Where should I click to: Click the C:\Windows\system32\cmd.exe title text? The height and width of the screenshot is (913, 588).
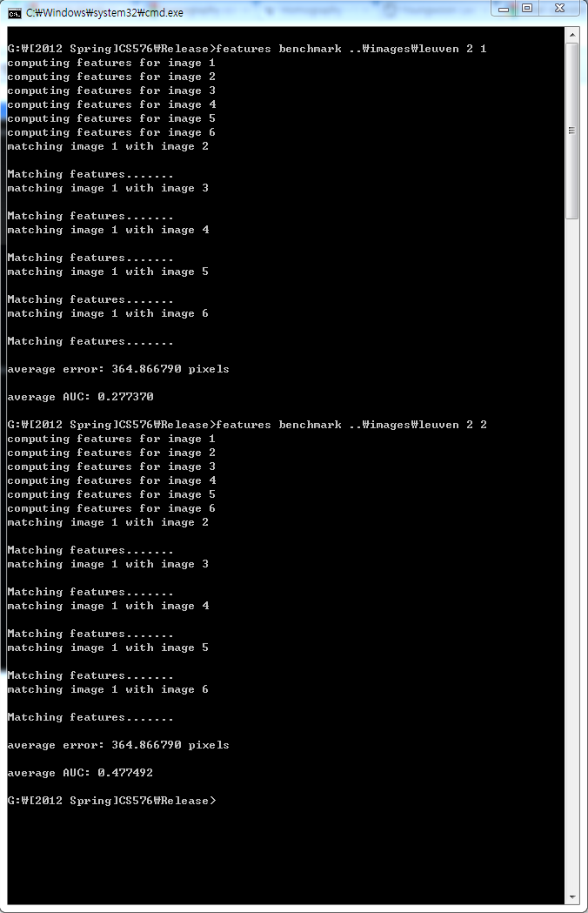(x=104, y=13)
